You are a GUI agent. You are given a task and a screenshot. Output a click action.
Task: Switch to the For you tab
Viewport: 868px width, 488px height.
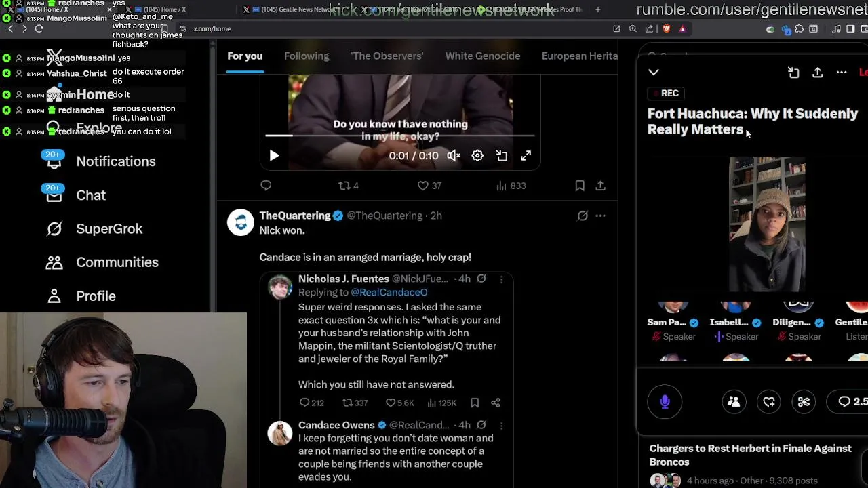coord(245,56)
